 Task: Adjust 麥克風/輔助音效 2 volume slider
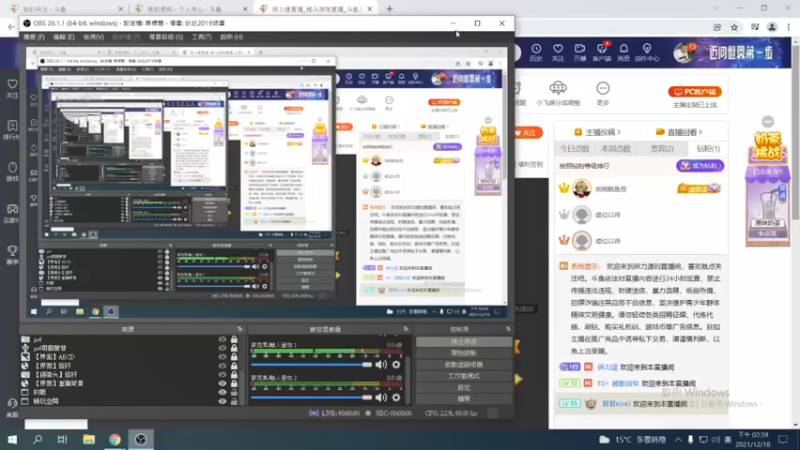(x=312, y=397)
